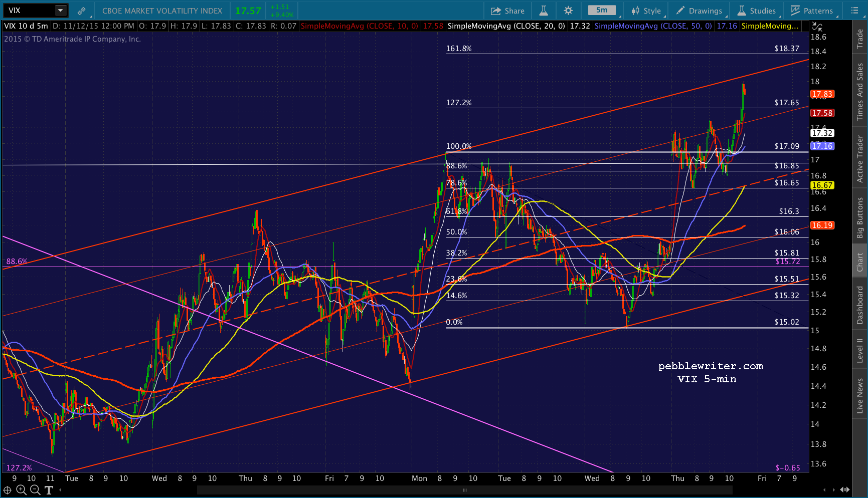This screenshot has height=498, width=868.
Task: Click the $16.06 Fibonacci price label
Action: tap(787, 232)
